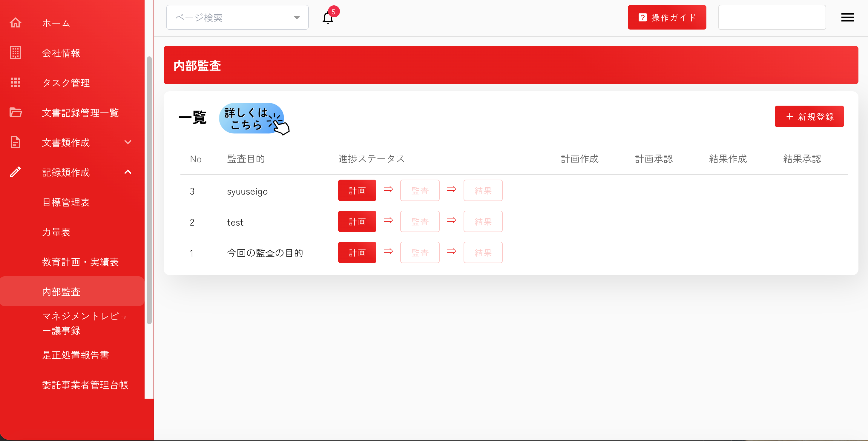
Task: Click 計画 button in 今回の監査の目的 row
Action: (x=357, y=252)
